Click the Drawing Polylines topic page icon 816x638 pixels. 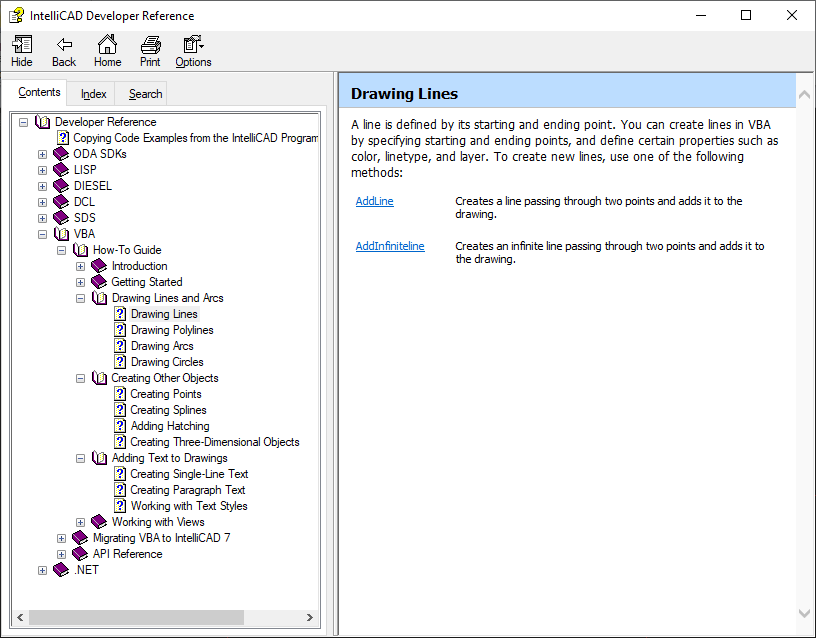(120, 330)
